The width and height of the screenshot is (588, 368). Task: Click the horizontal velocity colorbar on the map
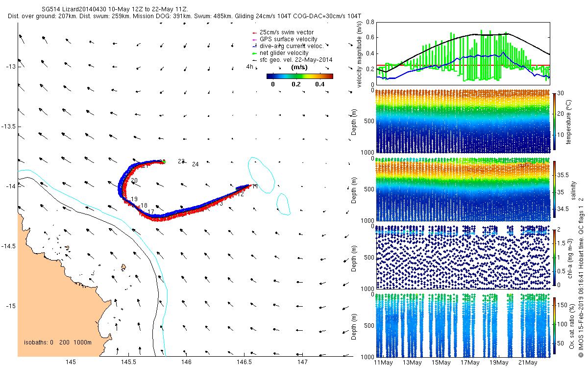[299, 76]
